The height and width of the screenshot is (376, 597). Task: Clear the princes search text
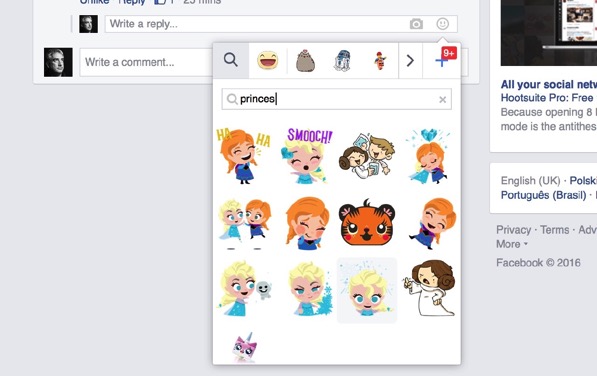[442, 100]
